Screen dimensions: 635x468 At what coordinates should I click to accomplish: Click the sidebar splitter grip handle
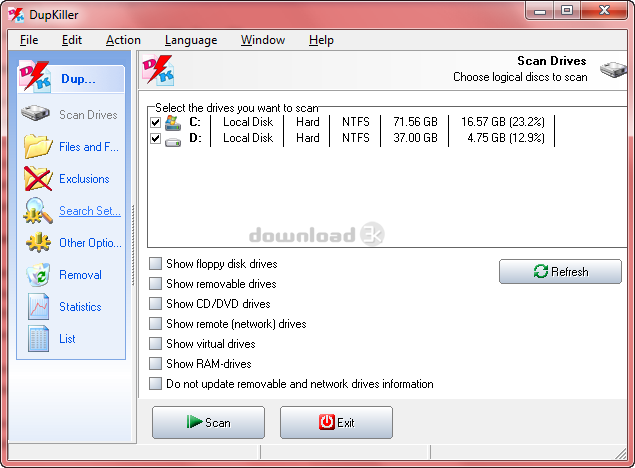pyautogui.click(x=133, y=245)
